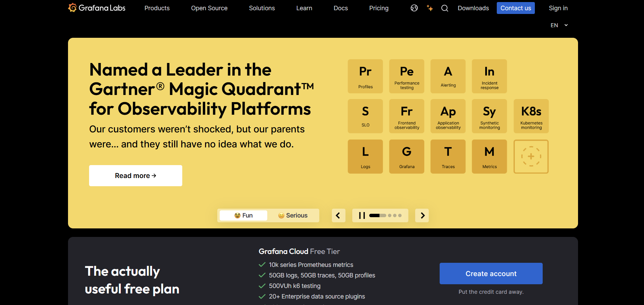Open the Fr Frontend observability tile
This screenshot has width=644, height=305.
click(x=407, y=116)
